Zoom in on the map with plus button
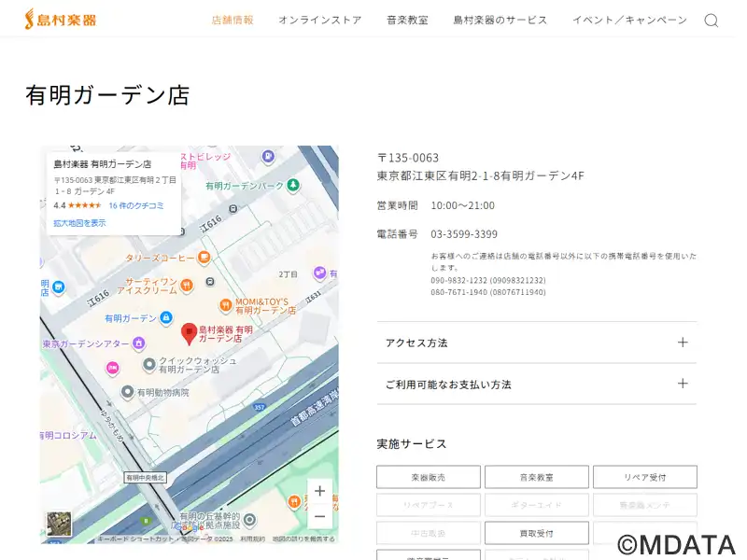 pos(319,491)
